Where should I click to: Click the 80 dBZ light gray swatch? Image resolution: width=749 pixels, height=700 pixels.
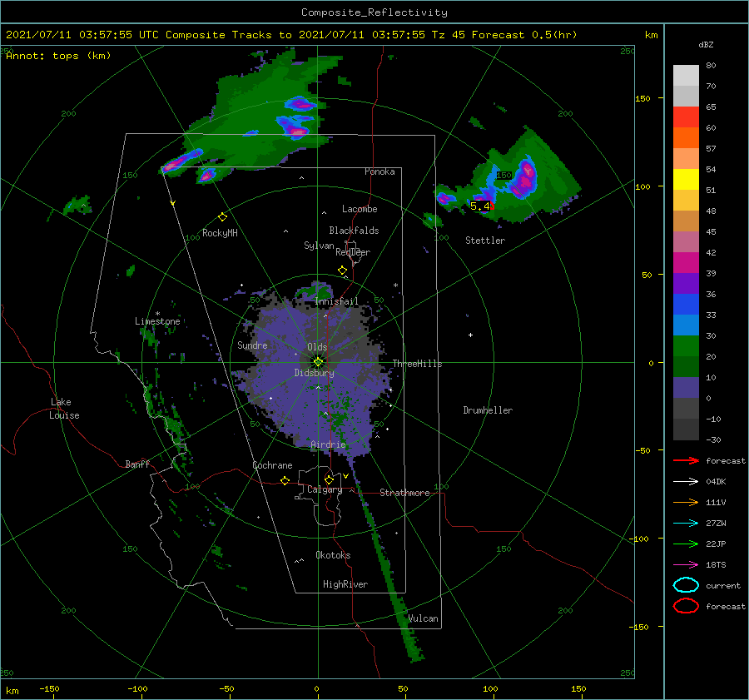click(x=686, y=75)
